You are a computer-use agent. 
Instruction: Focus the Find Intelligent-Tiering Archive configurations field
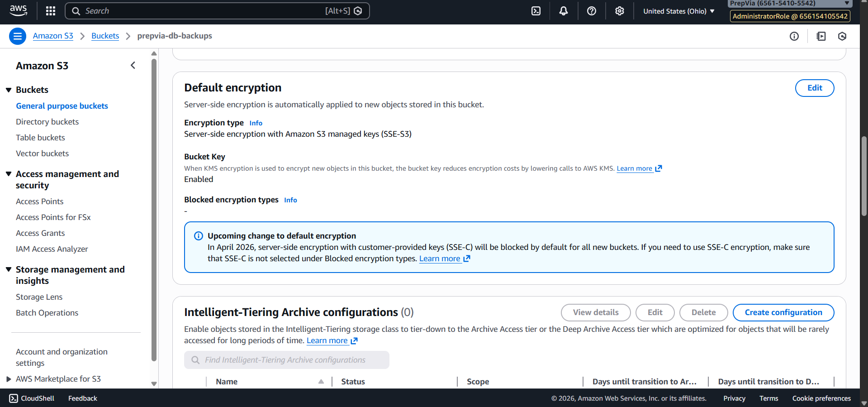[x=287, y=360]
